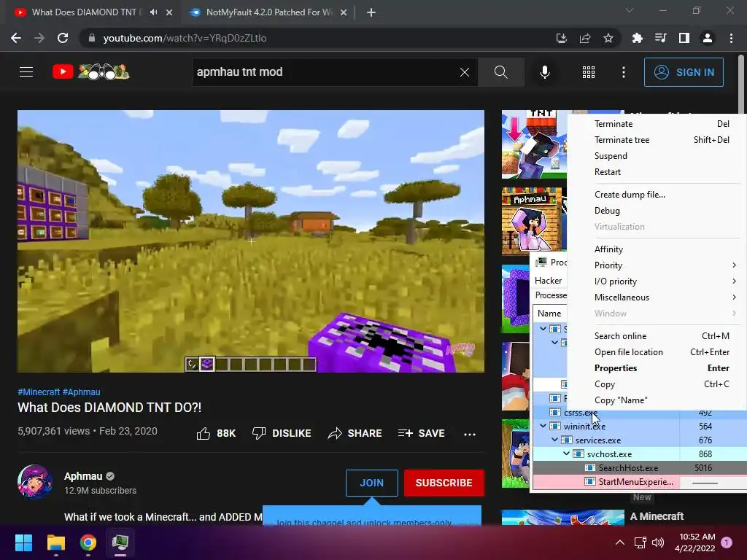The height and width of the screenshot is (560, 747).
Task: Select SearchHost.exe process row
Action: point(639,468)
